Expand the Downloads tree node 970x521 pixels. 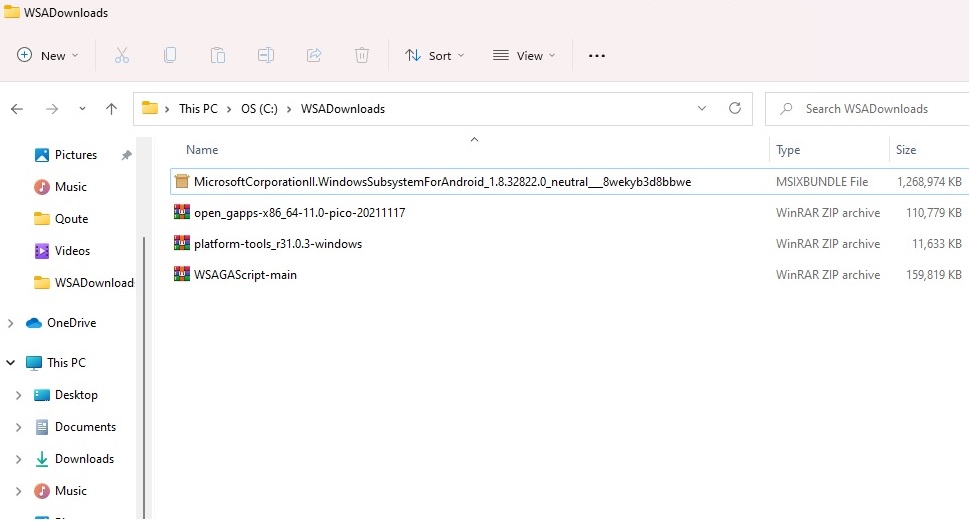(x=19, y=459)
